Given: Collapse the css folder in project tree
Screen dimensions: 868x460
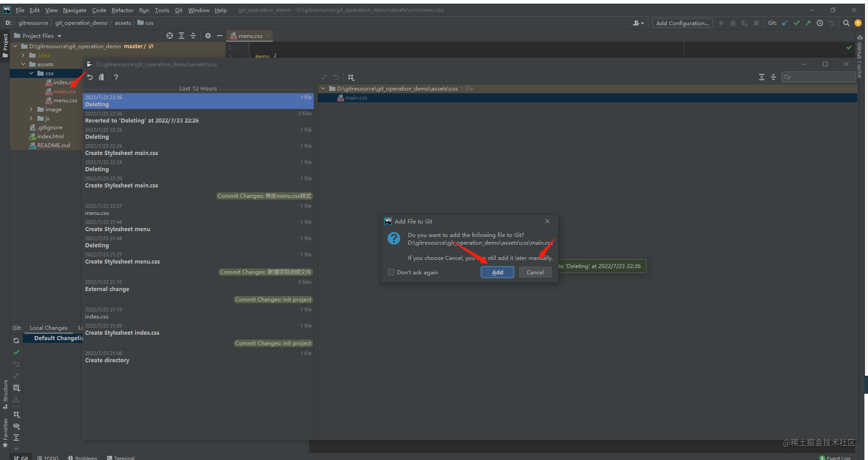Looking at the screenshot, I should tap(32, 73).
